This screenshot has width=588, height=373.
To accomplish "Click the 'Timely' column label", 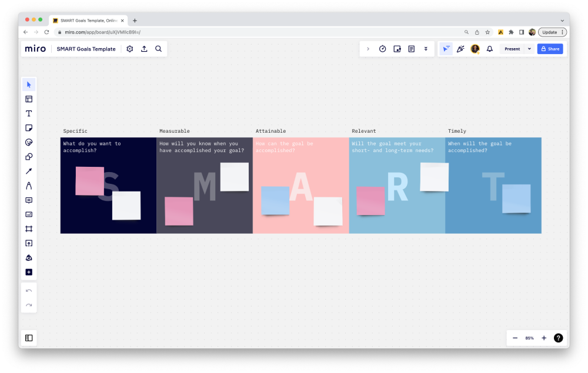I will tap(457, 131).
